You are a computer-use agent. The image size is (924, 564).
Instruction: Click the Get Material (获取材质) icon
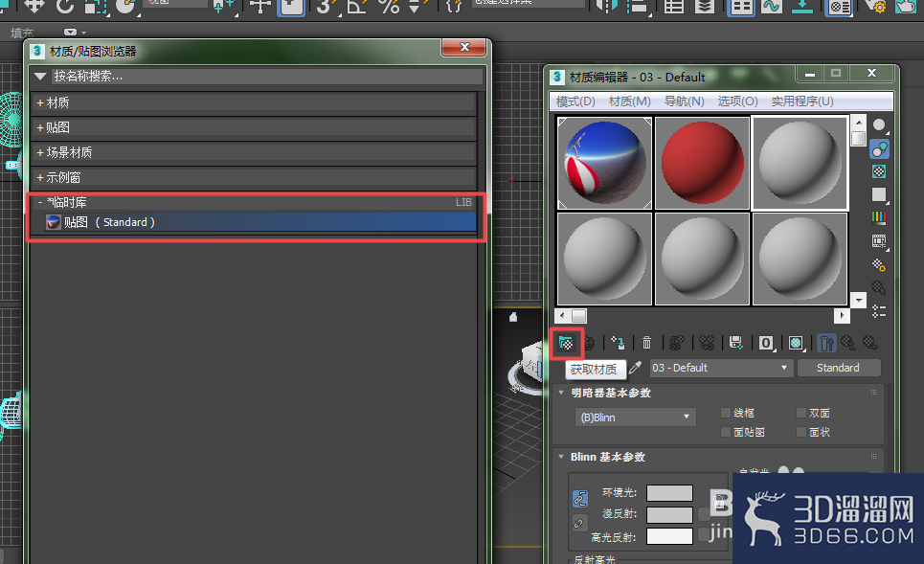566,343
